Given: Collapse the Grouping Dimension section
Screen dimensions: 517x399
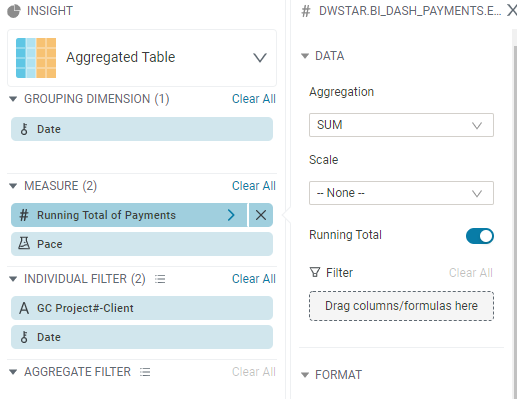Looking at the screenshot, I should pos(13,99).
